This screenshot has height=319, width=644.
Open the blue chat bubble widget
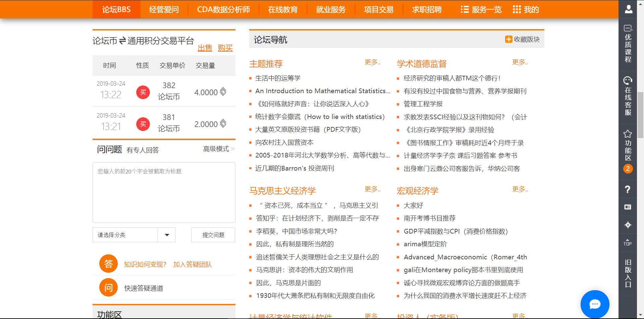(x=595, y=304)
